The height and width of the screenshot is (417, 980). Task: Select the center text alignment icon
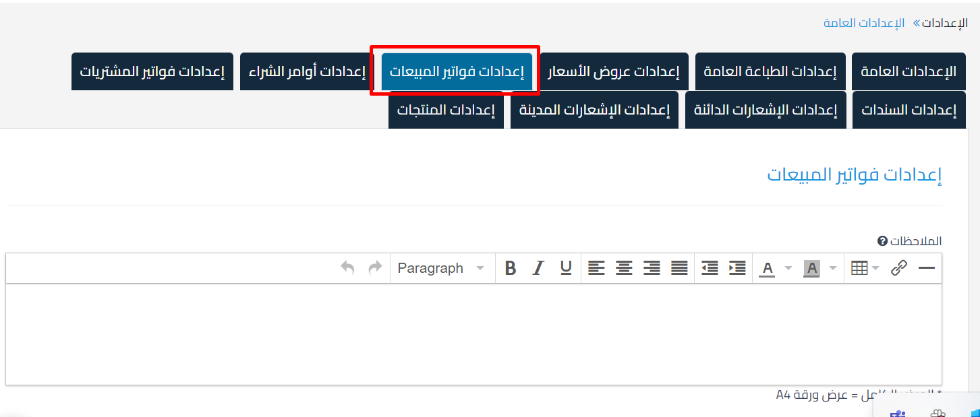coord(623,267)
